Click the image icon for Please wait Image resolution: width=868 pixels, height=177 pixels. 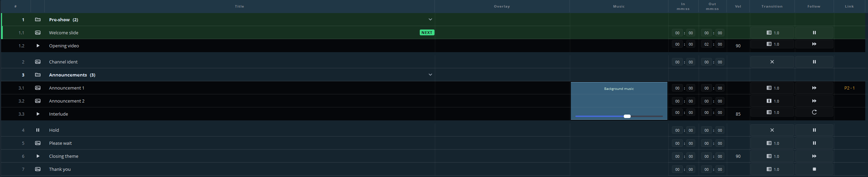coord(38,143)
